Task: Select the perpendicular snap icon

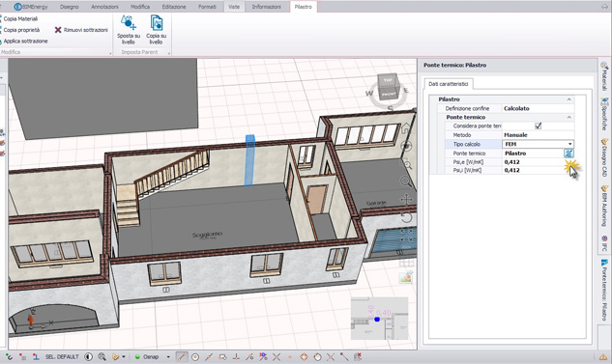Action: click(236, 356)
